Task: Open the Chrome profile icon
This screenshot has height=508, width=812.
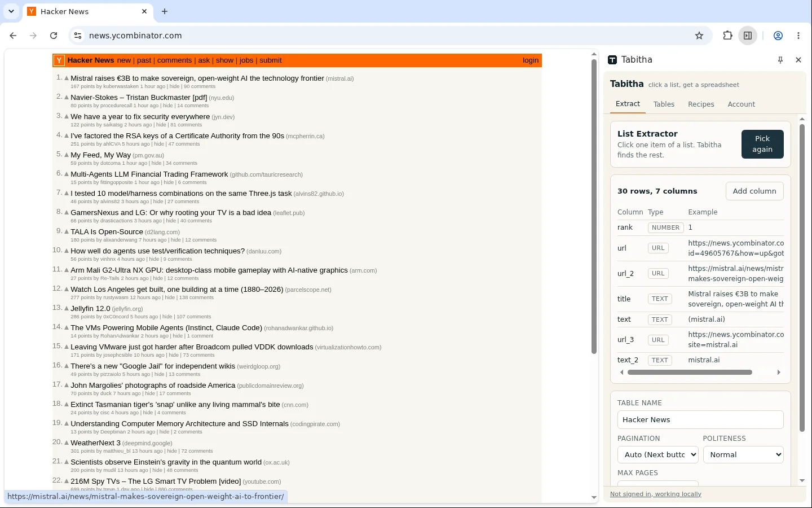Action: (x=778, y=36)
